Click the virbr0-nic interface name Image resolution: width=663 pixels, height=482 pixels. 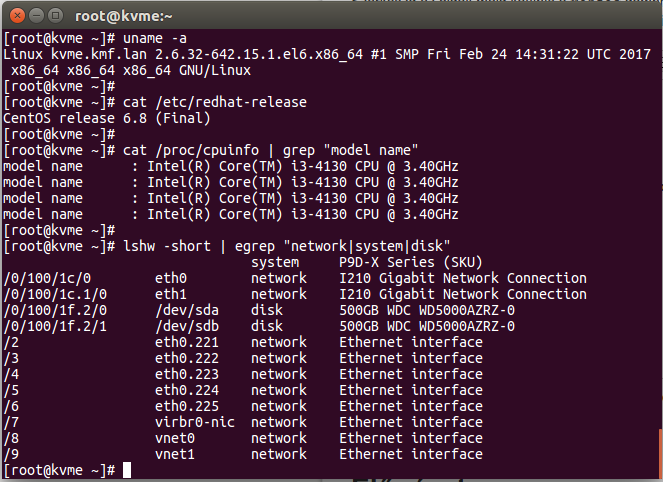(x=195, y=422)
